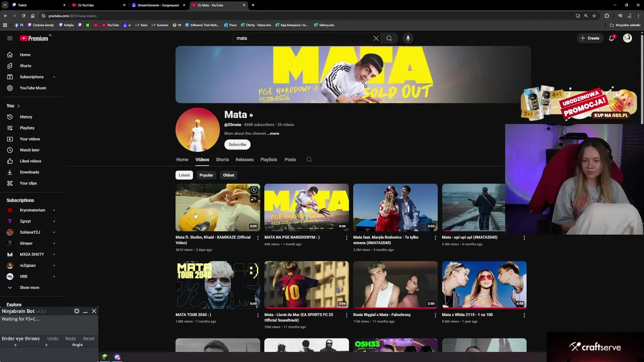
Task: Switch to channel Posts tab
Action: click(x=290, y=159)
